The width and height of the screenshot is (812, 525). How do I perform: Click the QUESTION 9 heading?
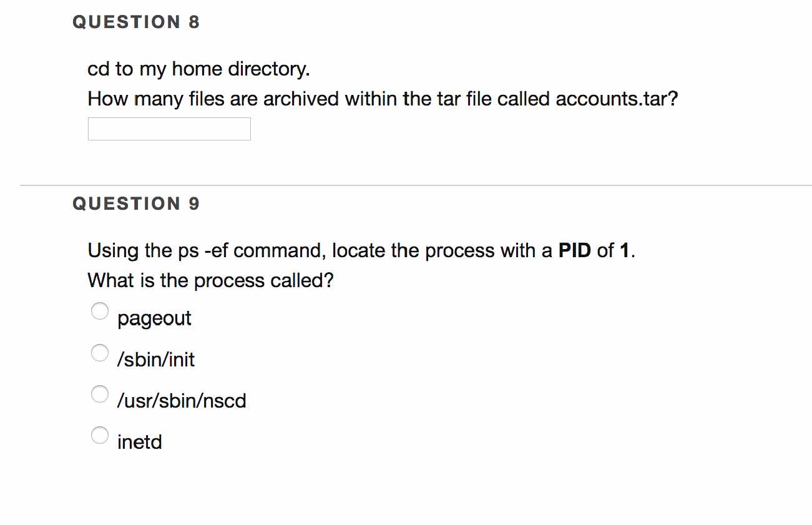click(x=136, y=204)
